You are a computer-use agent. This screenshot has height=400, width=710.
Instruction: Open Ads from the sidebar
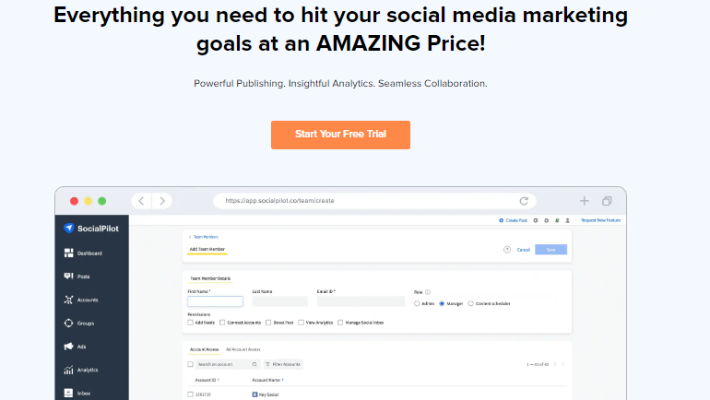click(75, 347)
